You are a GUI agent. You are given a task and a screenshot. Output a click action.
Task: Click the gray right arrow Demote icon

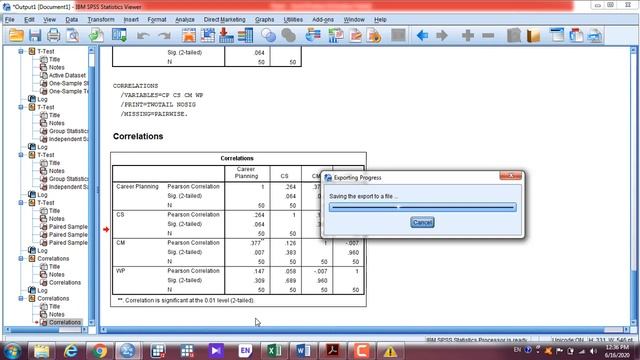442,36
